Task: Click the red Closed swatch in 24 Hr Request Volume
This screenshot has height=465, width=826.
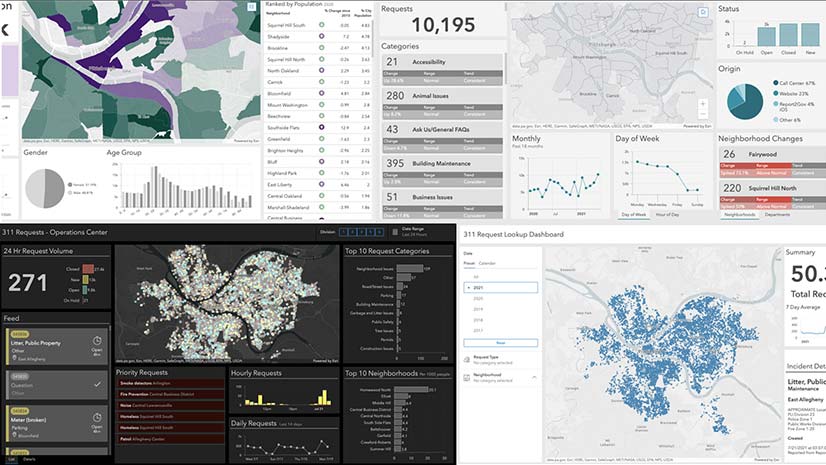Action: click(x=88, y=269)
